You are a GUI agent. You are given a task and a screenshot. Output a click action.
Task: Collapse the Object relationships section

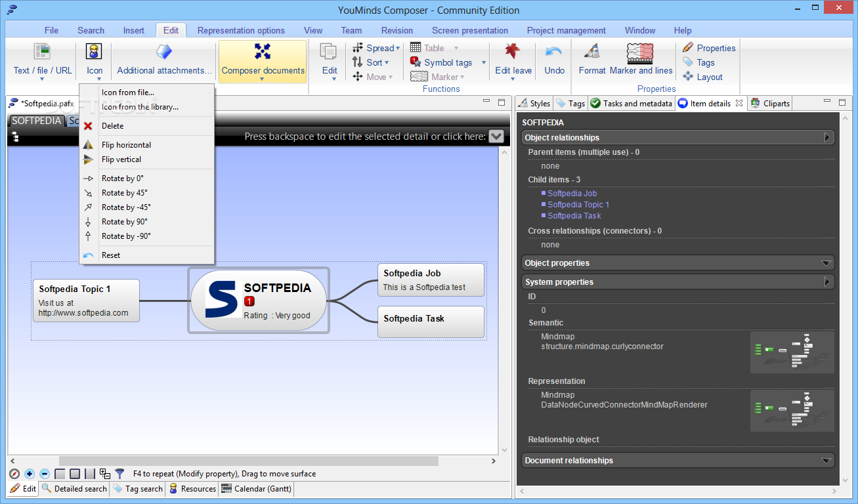click(x=828, y=137)
